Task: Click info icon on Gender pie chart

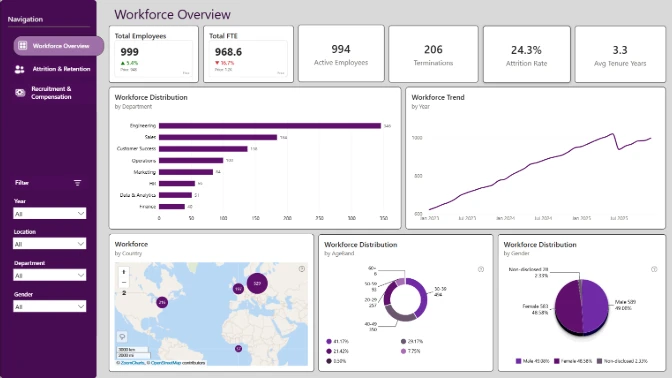Action: pos(654,269)
